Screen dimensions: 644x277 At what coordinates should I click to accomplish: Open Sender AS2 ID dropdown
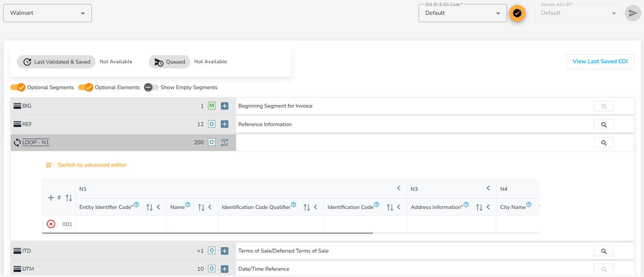[578, 13]
